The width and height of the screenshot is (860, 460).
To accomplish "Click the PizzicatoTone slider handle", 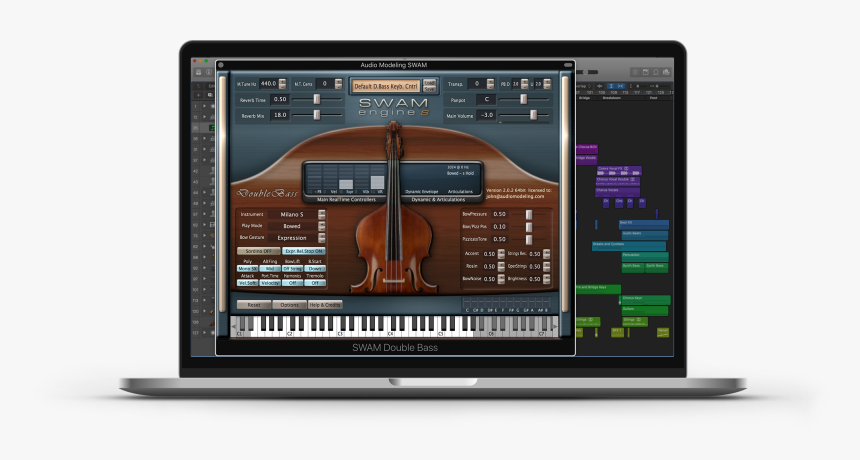I will (x=529, y=240).
